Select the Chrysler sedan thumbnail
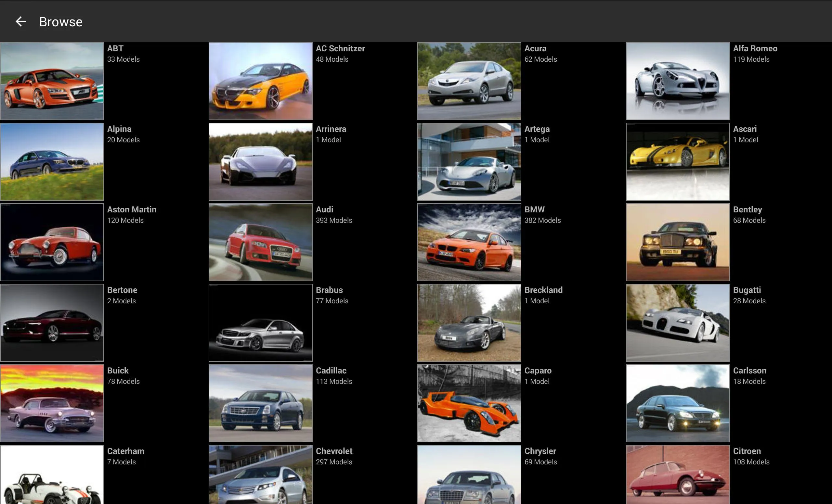 click(x=469, y=475)
